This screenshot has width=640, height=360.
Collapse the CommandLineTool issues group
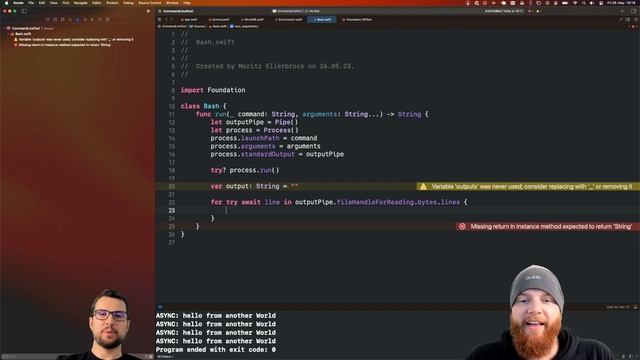tap(4, 29)
